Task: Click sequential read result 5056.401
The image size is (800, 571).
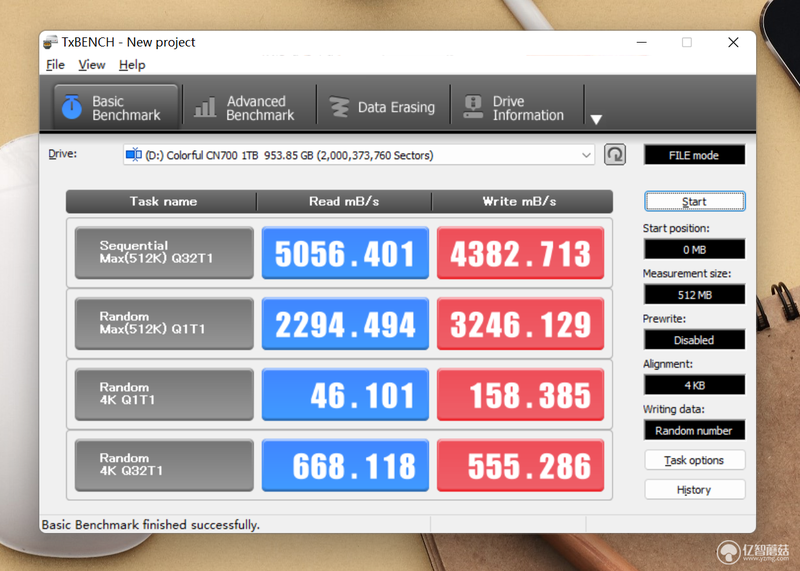Action: [x=345, y=253]
